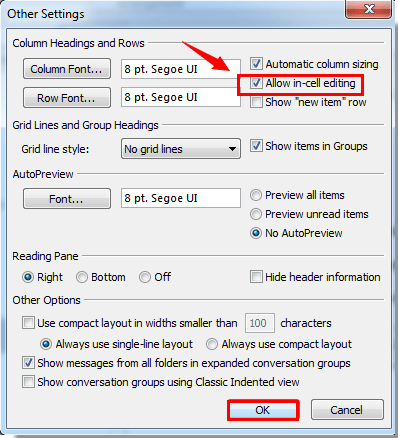Close the Other Settings dialog with X
398x438 pixels.
coord(368,9)
